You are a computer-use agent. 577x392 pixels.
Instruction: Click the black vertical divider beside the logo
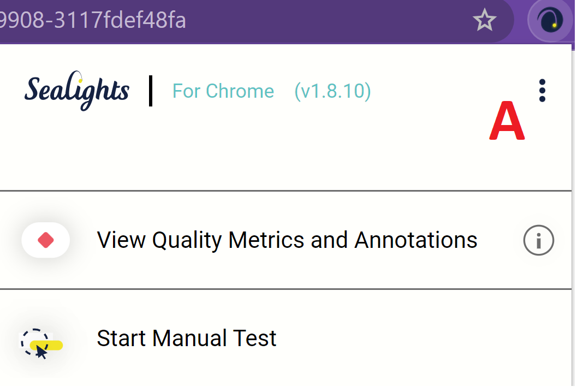pyautogui.click(x=150, y=91)
